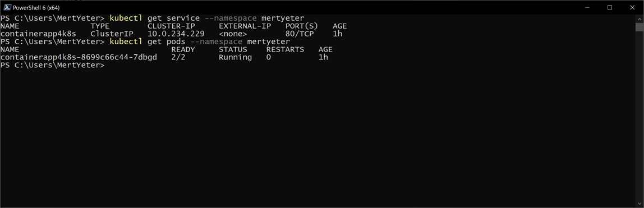
Task: Click the 2/2 ready value
Action: click(x=178, y=57)
